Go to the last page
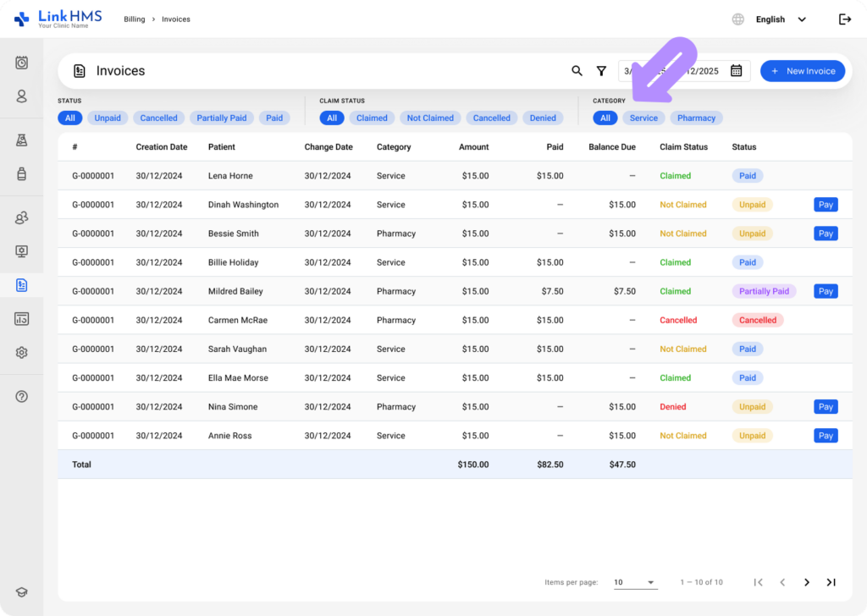This screenshot has width=867, height=616. [831, 582]
